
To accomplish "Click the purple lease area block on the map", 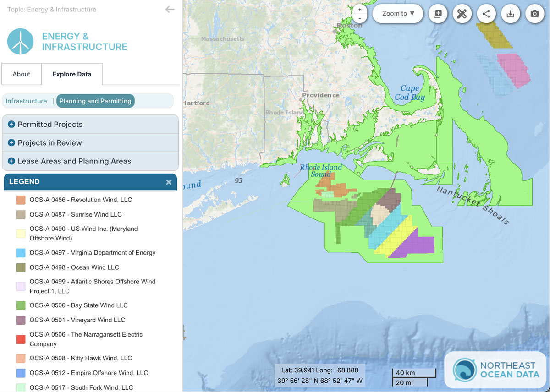I will coord(414,244).
